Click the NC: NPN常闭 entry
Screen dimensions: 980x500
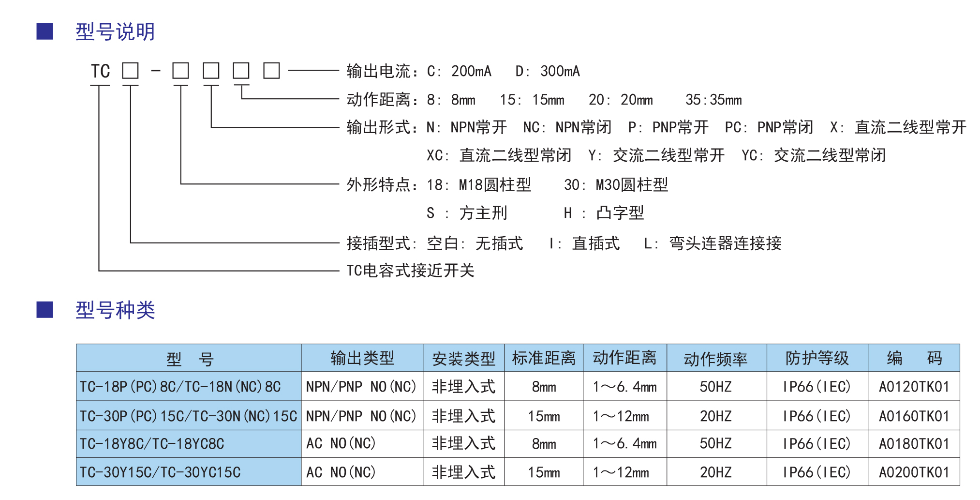[x=567, y=128]
